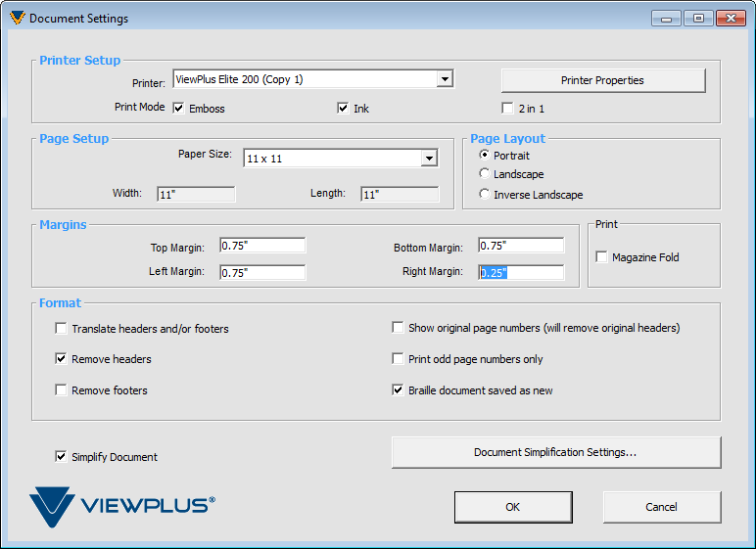Click the Top Margin field
Image resolution: width=756 pixels, height=549 pixels.
pyautogui.click(x=262, y=246)
